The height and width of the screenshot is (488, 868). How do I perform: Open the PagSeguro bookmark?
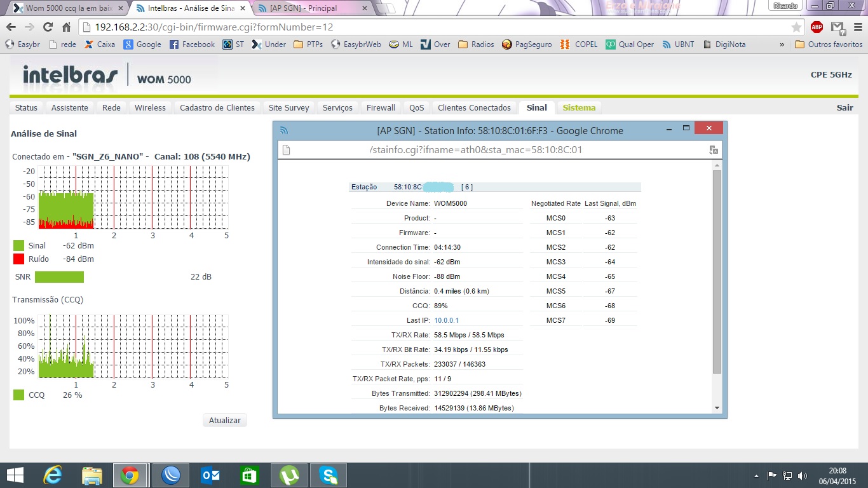(527, 44)
